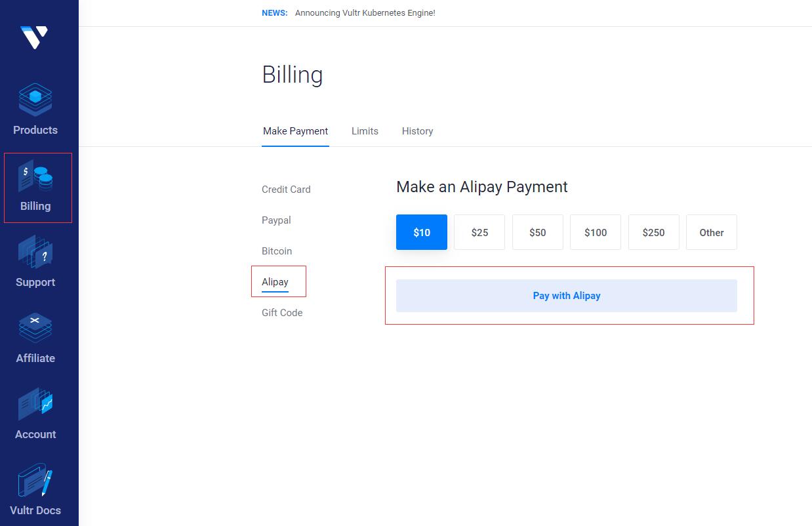Choose the $10 payment amount
The image size is (812, 526).
422,232
